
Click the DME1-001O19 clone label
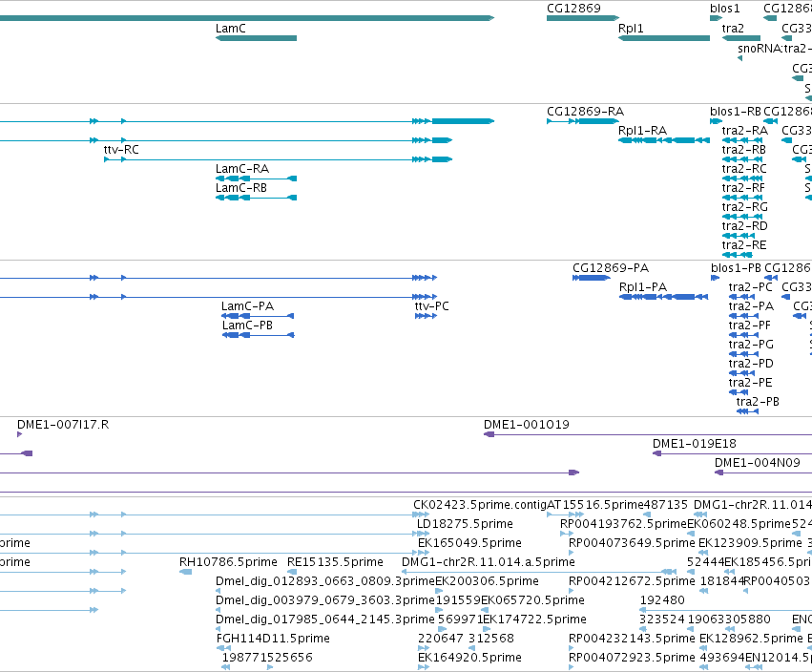526,425
